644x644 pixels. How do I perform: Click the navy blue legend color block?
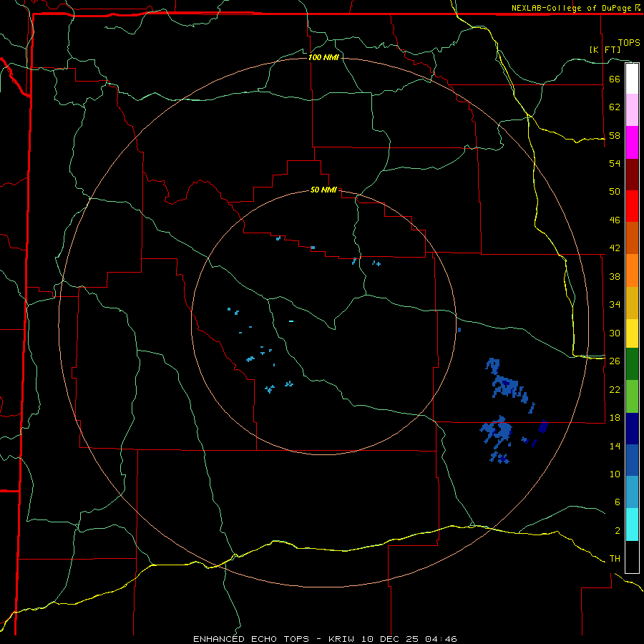[632, 429]
